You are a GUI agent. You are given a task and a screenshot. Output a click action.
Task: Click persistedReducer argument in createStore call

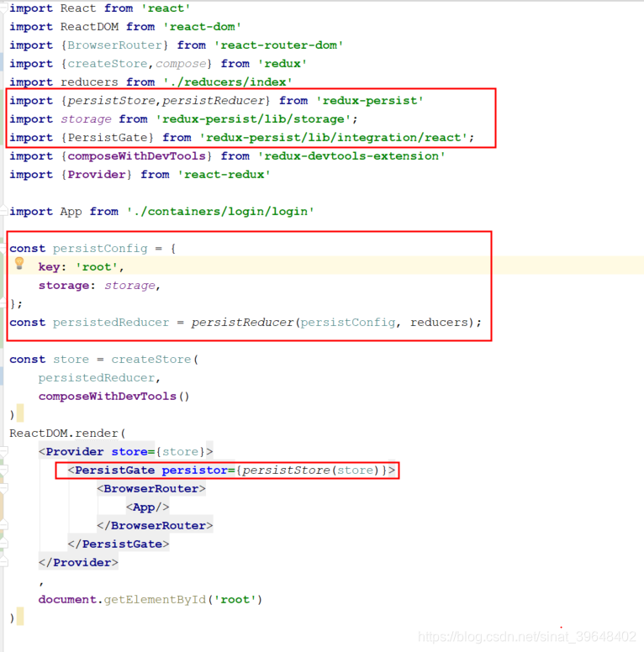97,377
